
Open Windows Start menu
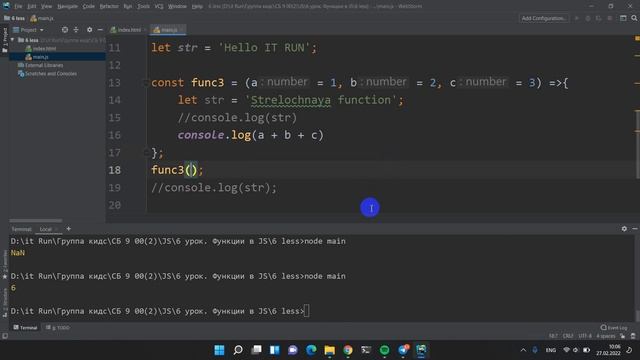(219, 350)
